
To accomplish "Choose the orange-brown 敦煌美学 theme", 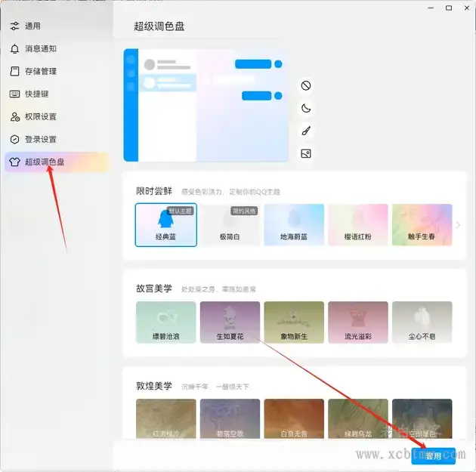I will [294, 418].
